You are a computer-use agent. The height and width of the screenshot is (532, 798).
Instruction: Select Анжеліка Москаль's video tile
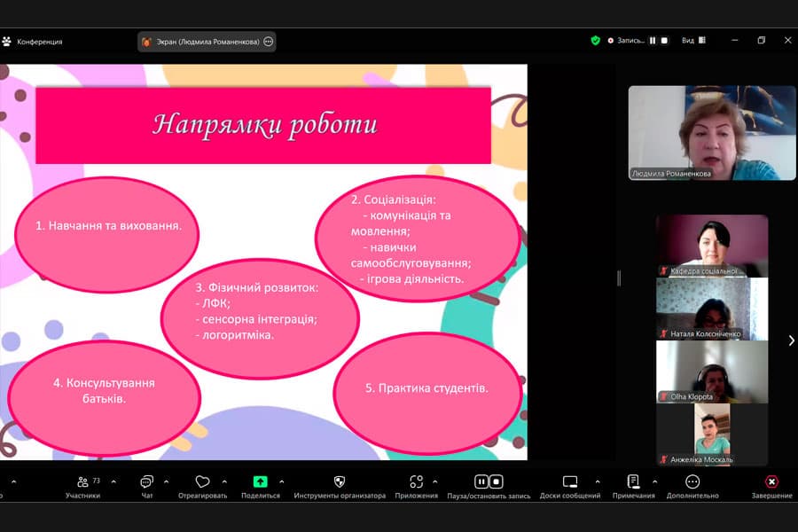(x=712, y=434)
